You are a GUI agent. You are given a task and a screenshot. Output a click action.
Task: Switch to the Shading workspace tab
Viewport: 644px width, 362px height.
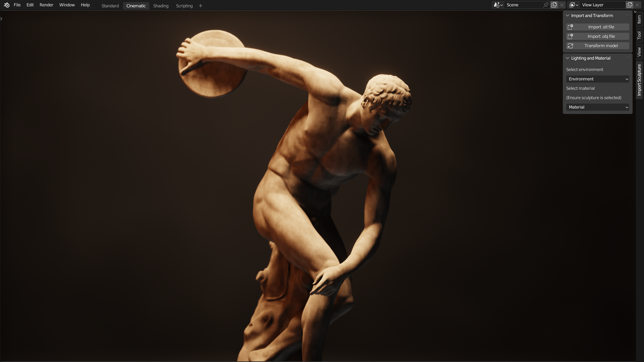[161, 6]
